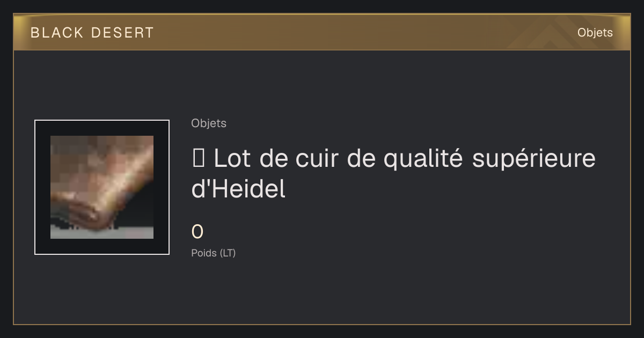644x338 pixels.
Task: Click the word 'supérieure' in the item name
Action: point(534,159)
